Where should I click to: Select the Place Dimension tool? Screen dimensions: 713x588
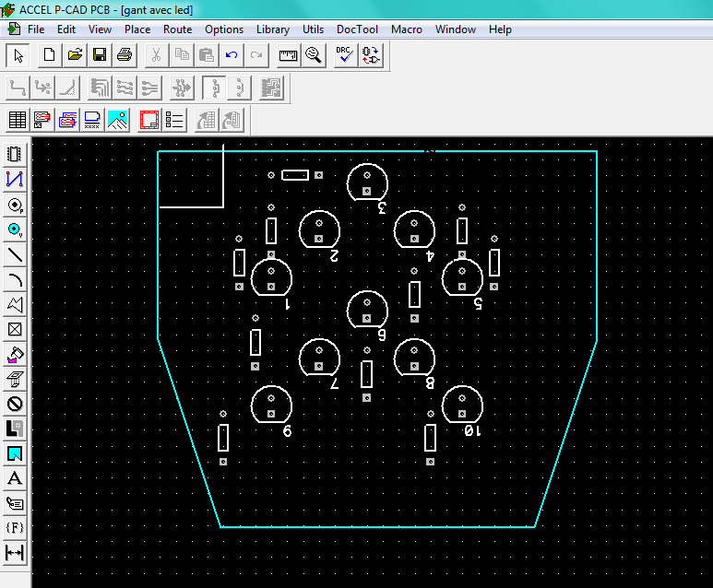15,553
